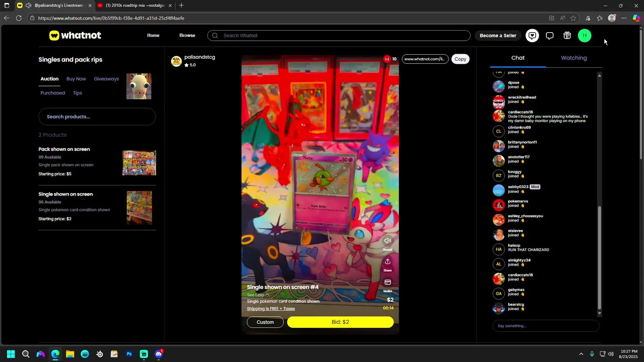644x362 pixels.
Task: Select the Auction tab
Action: pos(49,79)
